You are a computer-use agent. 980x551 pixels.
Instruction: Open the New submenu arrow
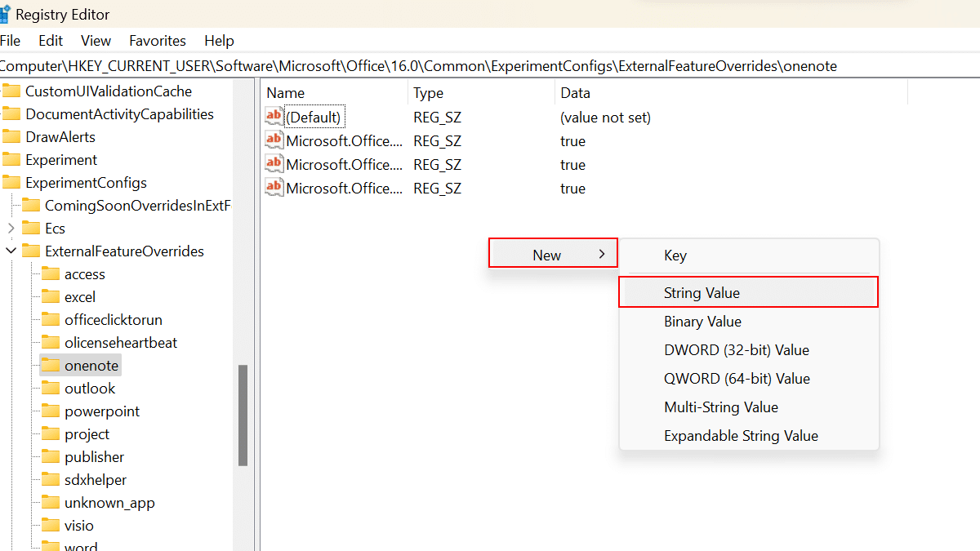point(602,254)
